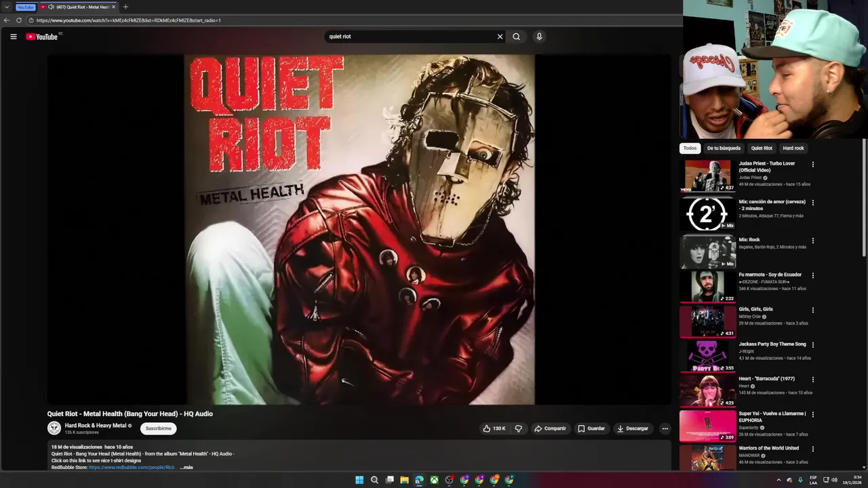
Task: Click the Descargar download button
Action: coord(633,428)
